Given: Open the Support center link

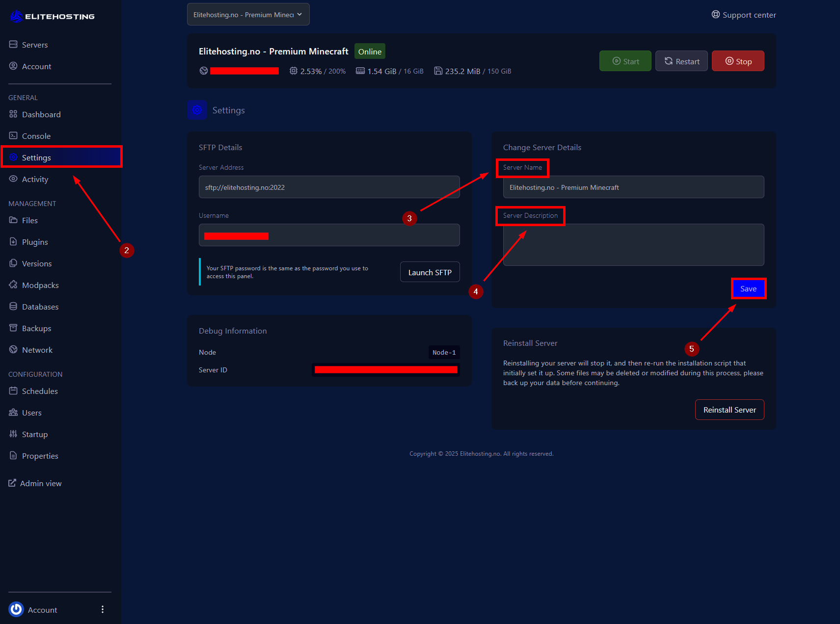Looking at the screenshot, I should click(x=744, y=15).
